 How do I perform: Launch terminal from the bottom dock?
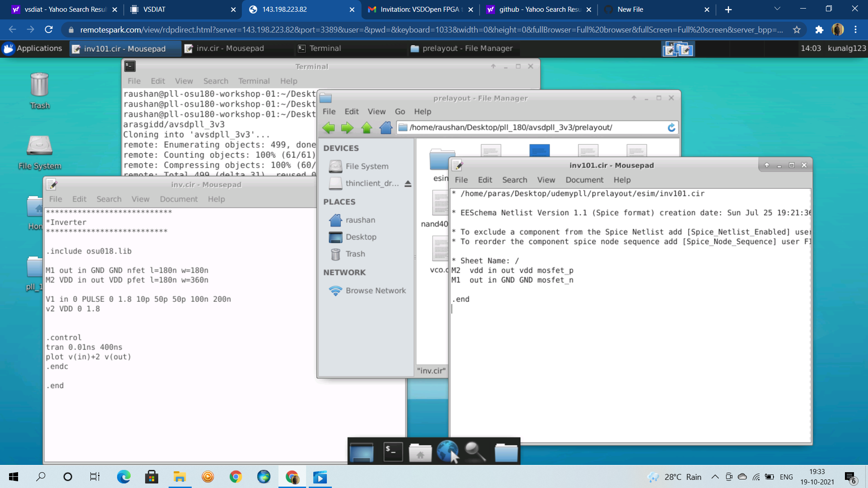tap(393, 451)
